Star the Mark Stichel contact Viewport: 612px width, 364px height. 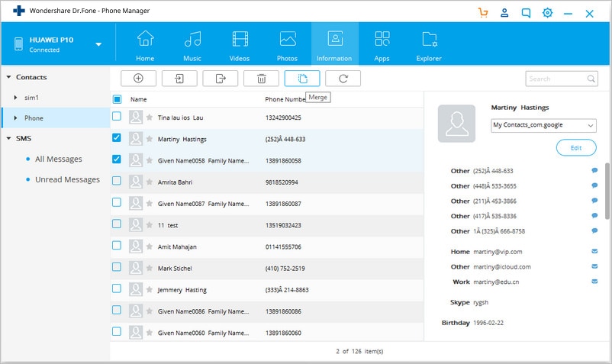click(x=149, y=268)
